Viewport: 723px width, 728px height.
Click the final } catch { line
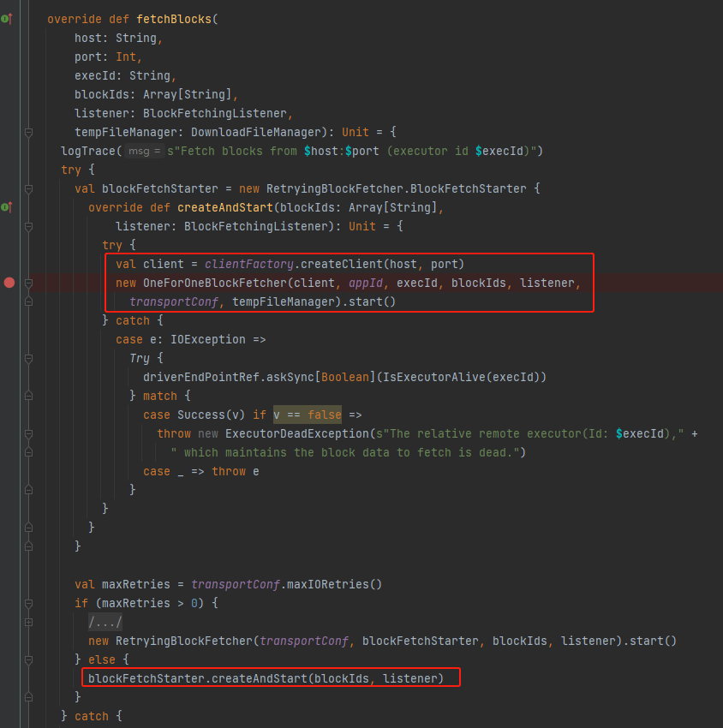point(92,716)
